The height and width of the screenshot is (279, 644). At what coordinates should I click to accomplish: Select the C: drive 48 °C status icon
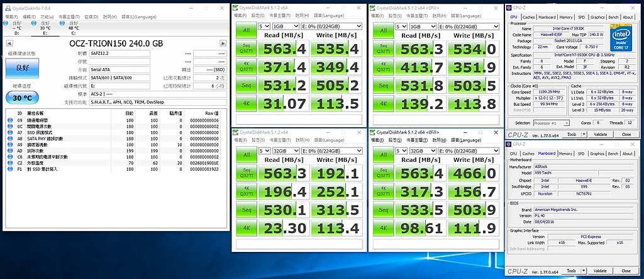coord(62,23)
